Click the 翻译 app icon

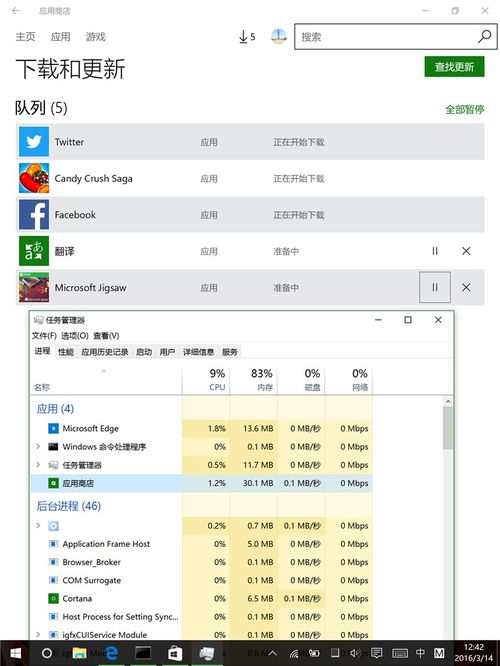click(x=34, y=251)
